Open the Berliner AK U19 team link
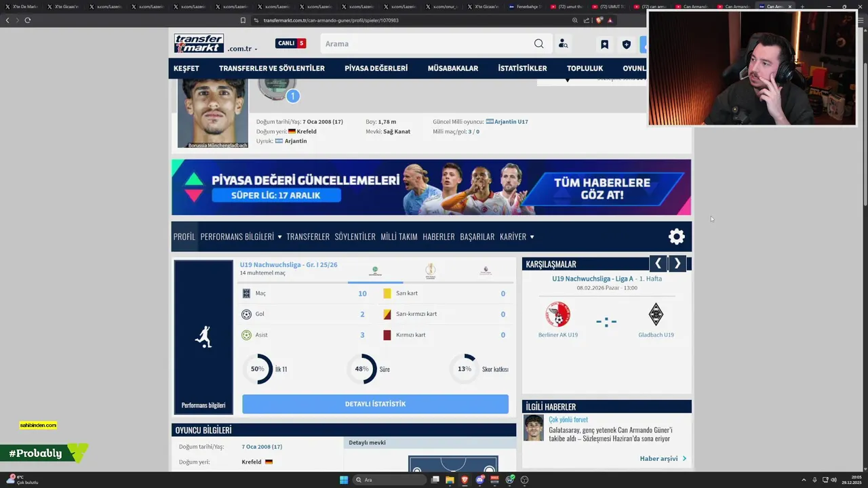868x488 pixels. point(558,335)
